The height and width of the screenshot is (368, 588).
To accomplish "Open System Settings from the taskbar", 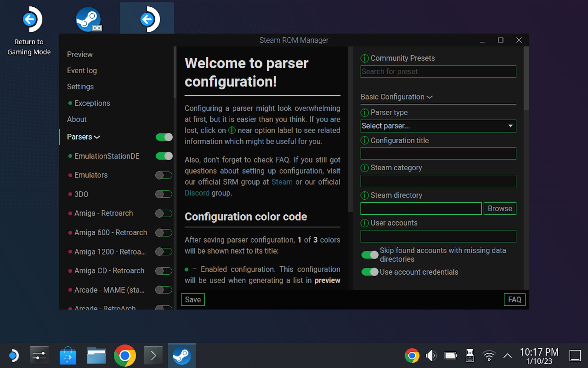I will [39, 356].
